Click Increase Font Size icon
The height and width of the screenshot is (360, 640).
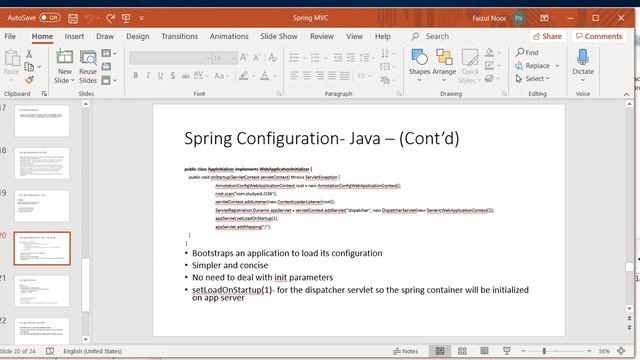click(x=244, y=58)
